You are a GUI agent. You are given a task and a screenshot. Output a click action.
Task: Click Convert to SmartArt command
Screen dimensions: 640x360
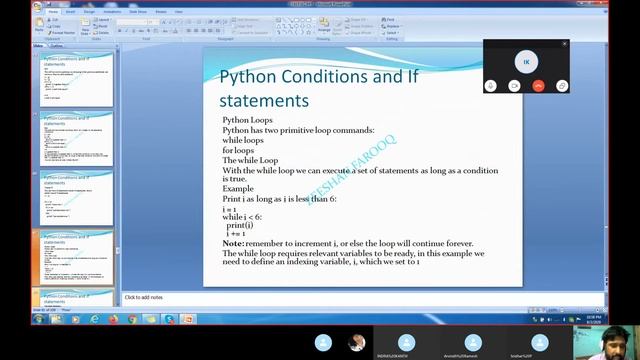(250, 33)
